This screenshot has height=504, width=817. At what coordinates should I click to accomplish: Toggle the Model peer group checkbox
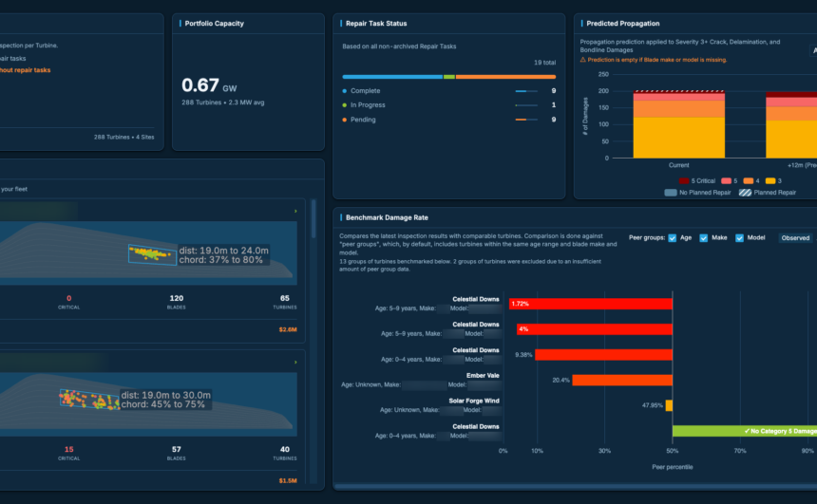point(739,238)
